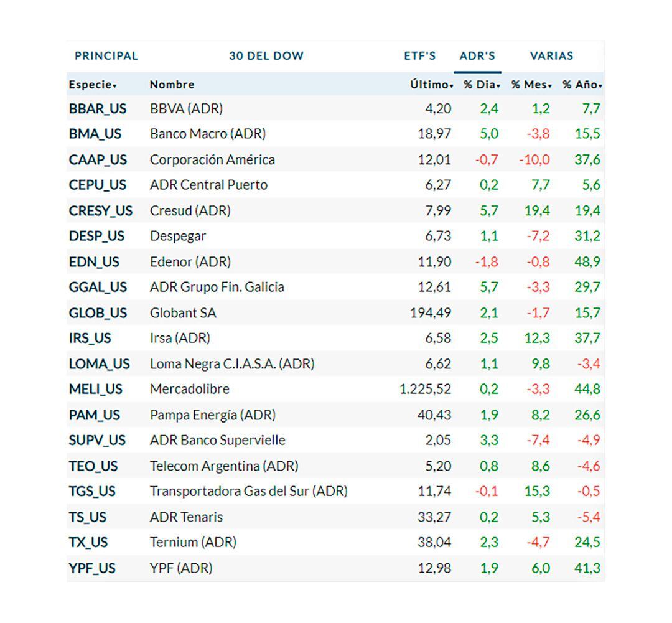The height and width of the screenshot is (623, 672).
Task: Click the YPF_US ticker
Action: (92, 568)
